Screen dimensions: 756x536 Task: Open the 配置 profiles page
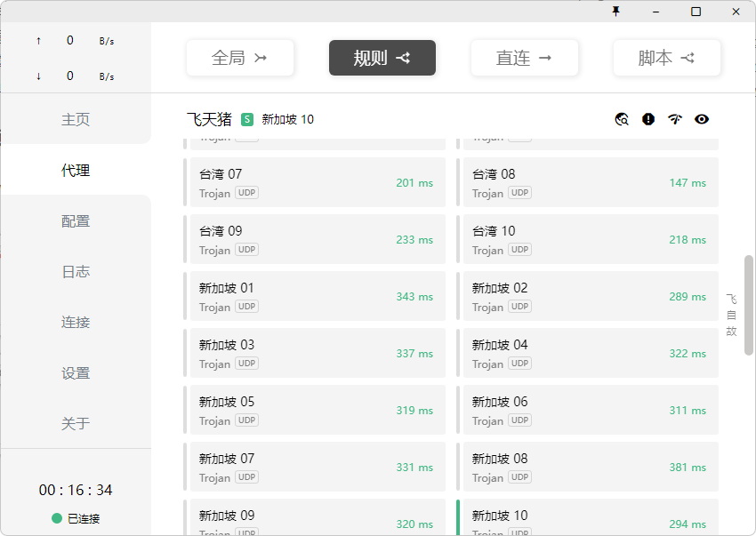coord(76,221)
